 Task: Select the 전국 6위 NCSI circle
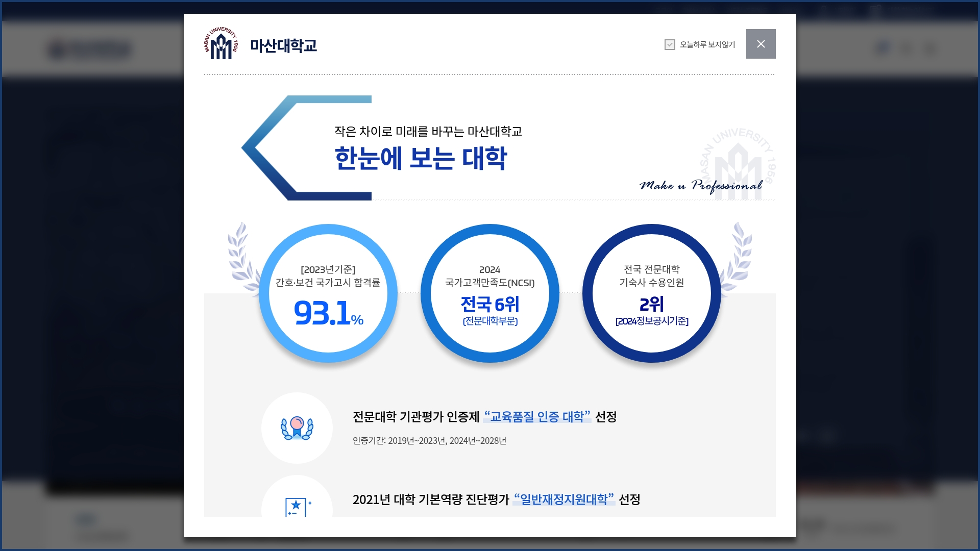(x=489, y=293)
